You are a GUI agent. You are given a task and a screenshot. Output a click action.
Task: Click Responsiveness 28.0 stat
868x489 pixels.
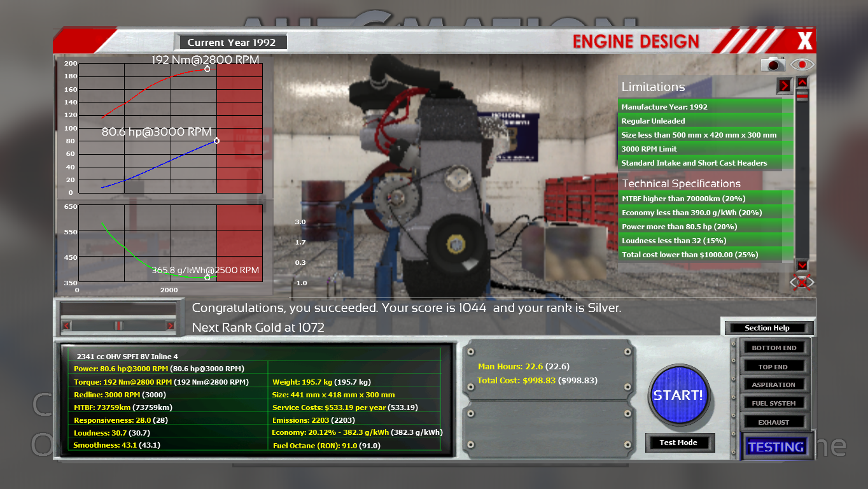121,420
